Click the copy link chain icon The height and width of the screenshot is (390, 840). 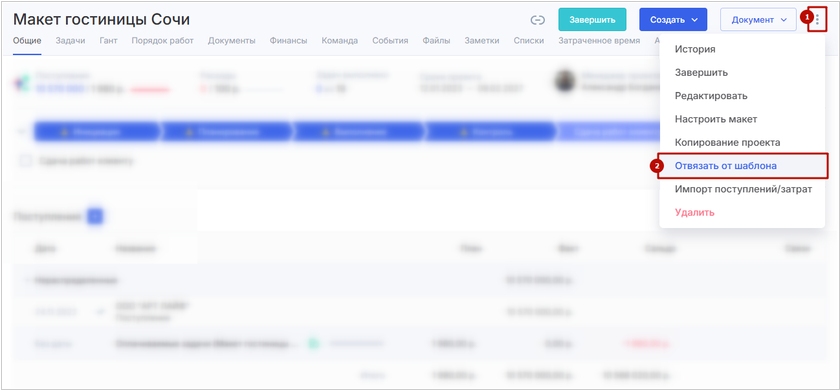point(537,20)
